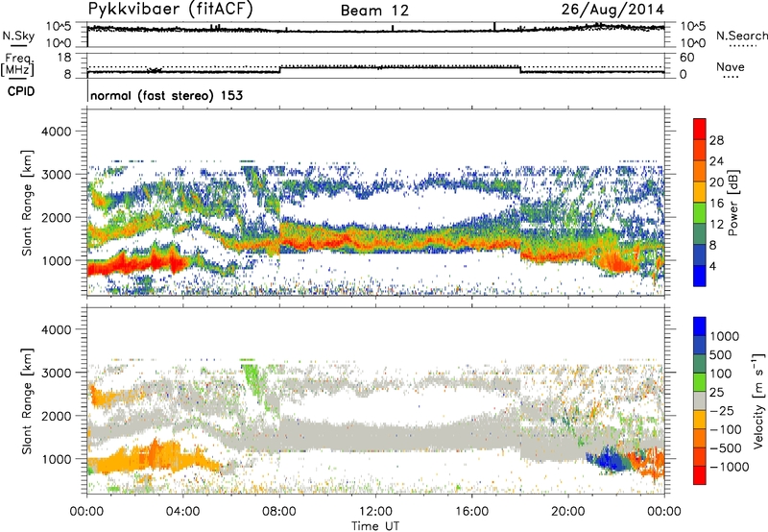Click the "Freq. [MHz]" axis label

[18, 64]
